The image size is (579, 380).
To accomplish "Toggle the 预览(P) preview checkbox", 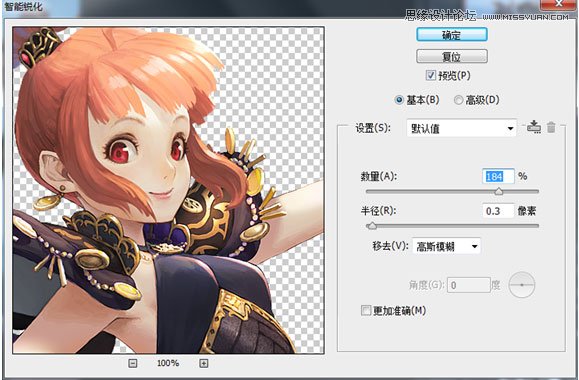I will tap(431, 75).
